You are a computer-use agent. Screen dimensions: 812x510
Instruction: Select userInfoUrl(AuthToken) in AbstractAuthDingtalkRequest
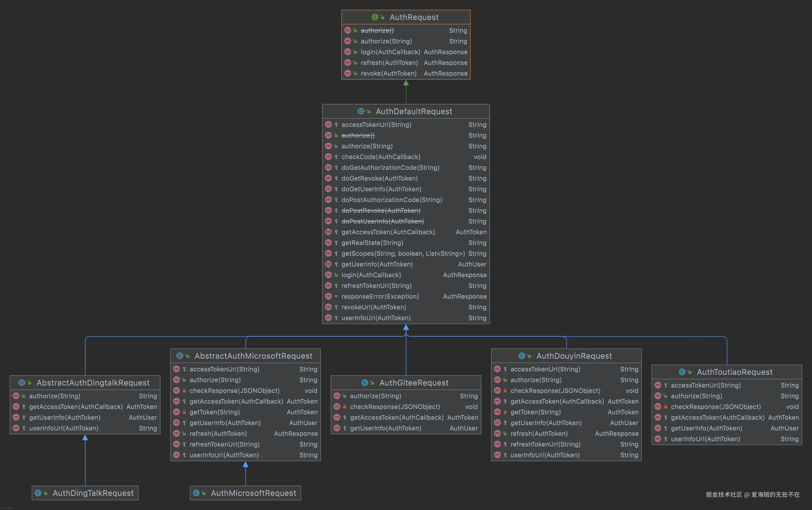tap(64, 428)
